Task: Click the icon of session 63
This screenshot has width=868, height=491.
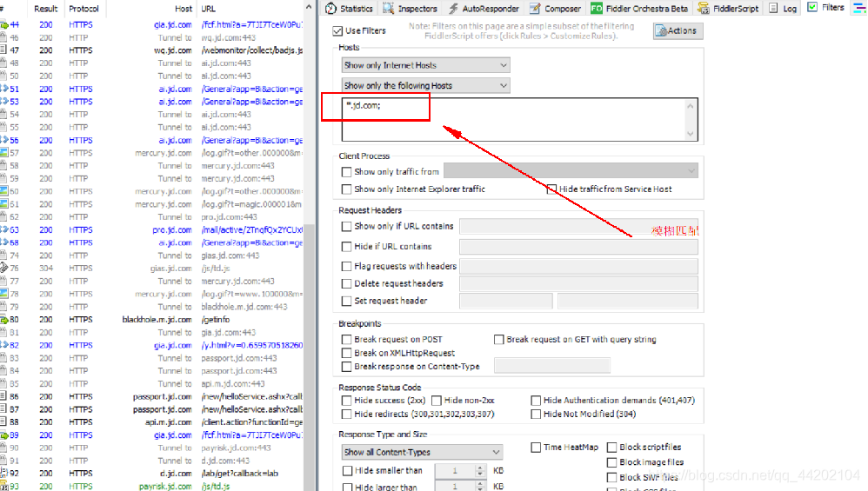Action: coord(3,229)
